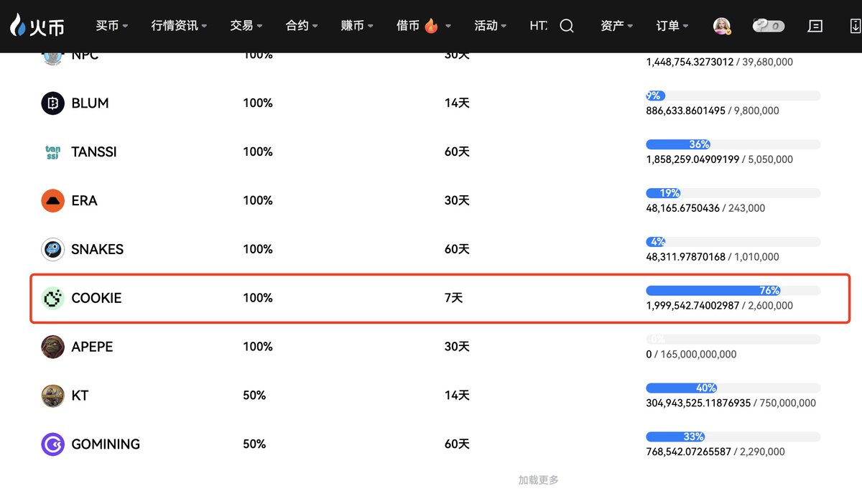This screenshot has width=862, height=504.
Task: Select the KT coin name
Action: click(x=80, y=396)
